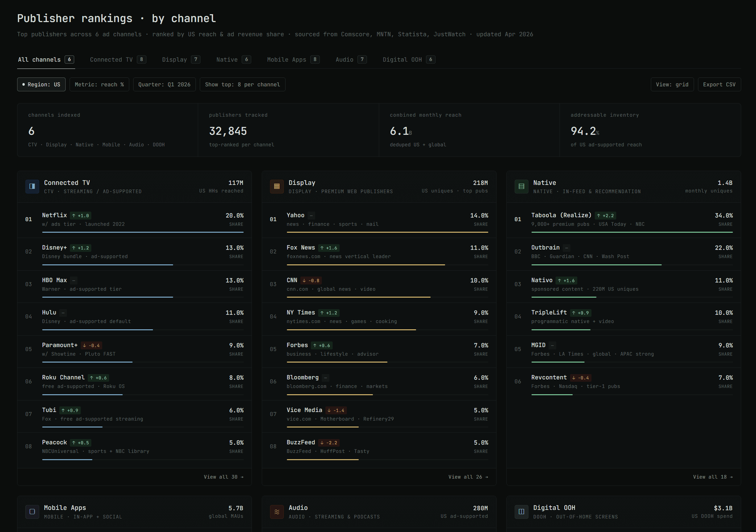756x532 pixels.
Task: Click the Mobile Apps channel icon
Action: tap(32, 512)
